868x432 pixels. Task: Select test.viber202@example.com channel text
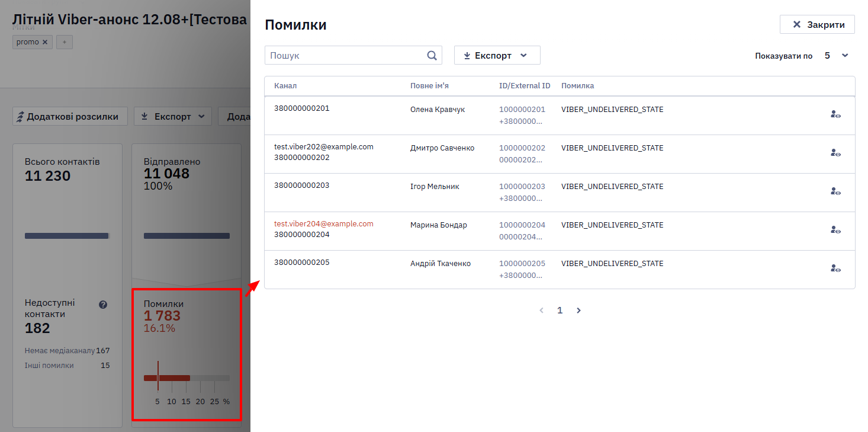click(324, 147)
